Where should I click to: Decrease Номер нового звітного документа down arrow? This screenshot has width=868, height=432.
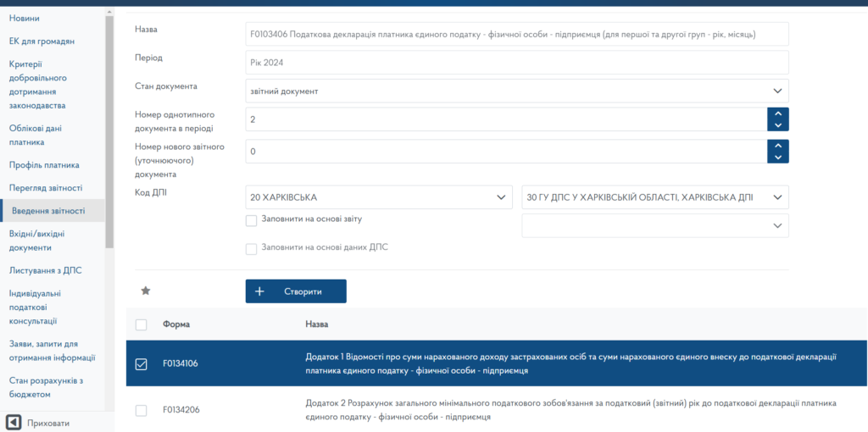pyautogui.click(x=777, y=158)
